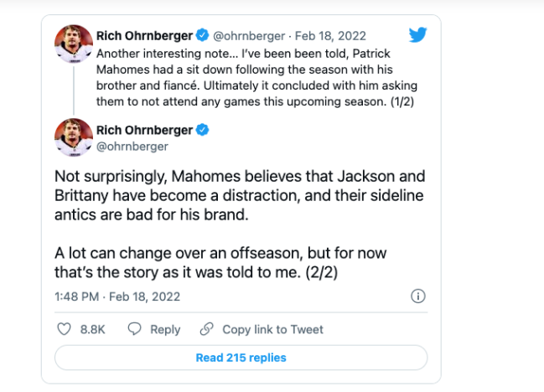The image size is (544, 392).
Task: Click the verified badge in the parent (1/2) tweet header
Action: click(201, 36)
